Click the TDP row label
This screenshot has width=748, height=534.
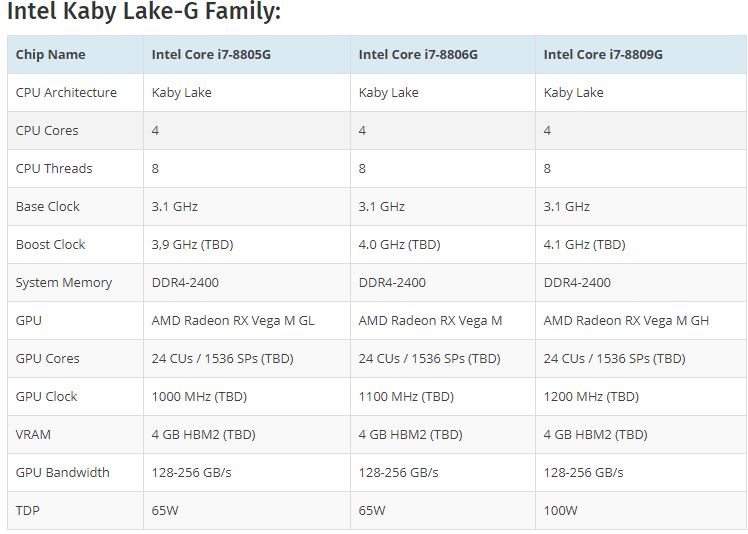(28, 511)
